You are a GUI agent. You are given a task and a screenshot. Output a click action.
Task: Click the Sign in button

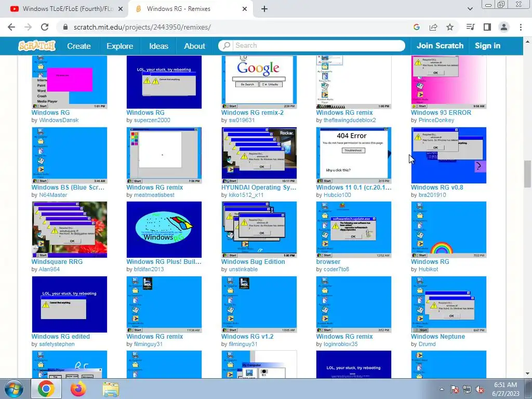487,46
